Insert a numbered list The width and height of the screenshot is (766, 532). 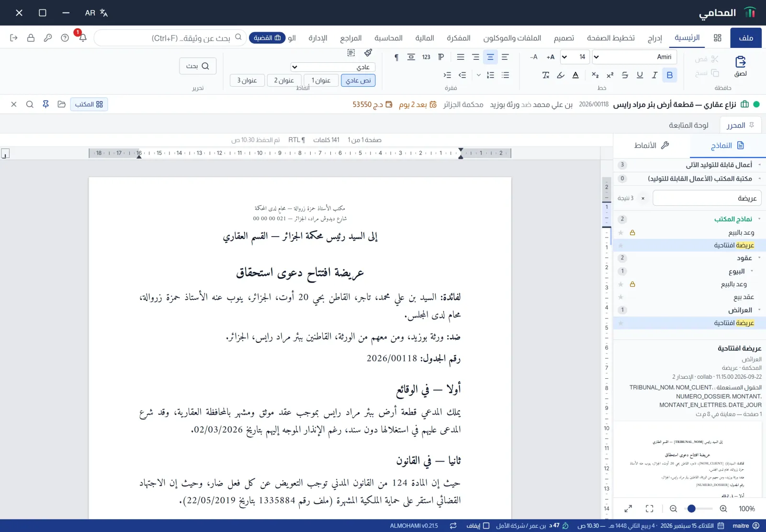(x=490, y=75)
